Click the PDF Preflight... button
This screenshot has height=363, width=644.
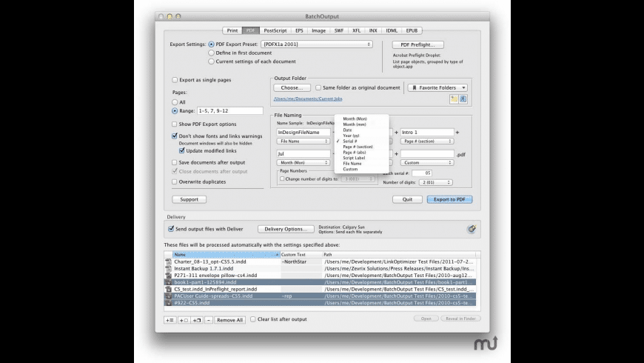pos(417,44)
